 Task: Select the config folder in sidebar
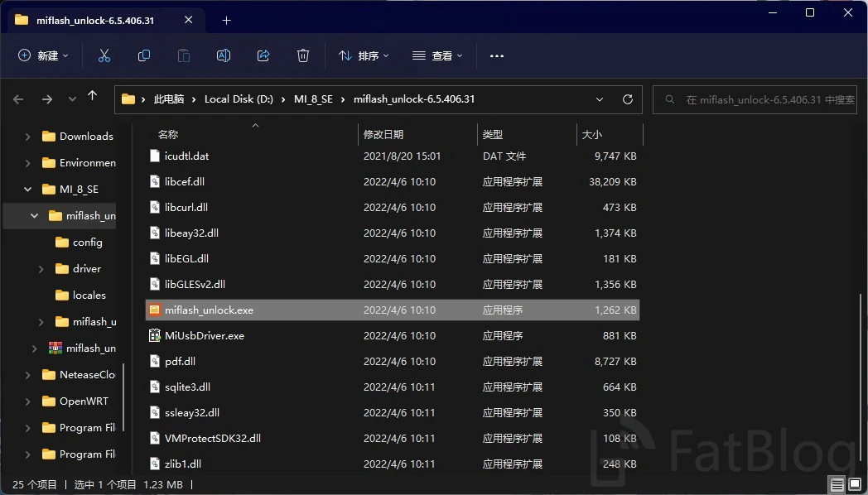click(x=79, y=243)
